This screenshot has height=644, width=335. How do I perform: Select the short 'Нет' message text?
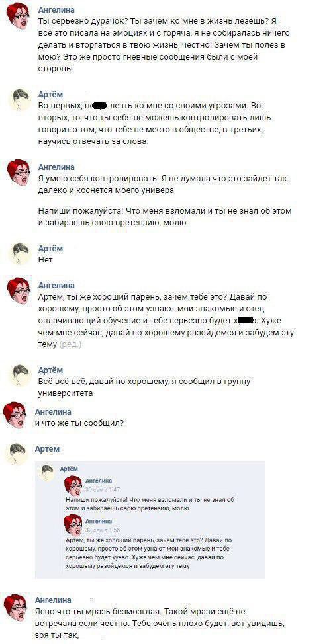[x=45, y=260]
